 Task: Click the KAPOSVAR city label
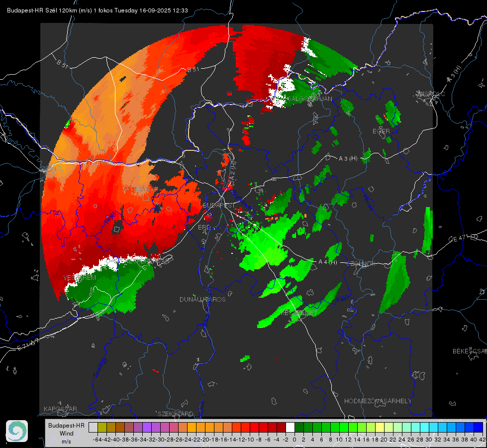point(60,409)
